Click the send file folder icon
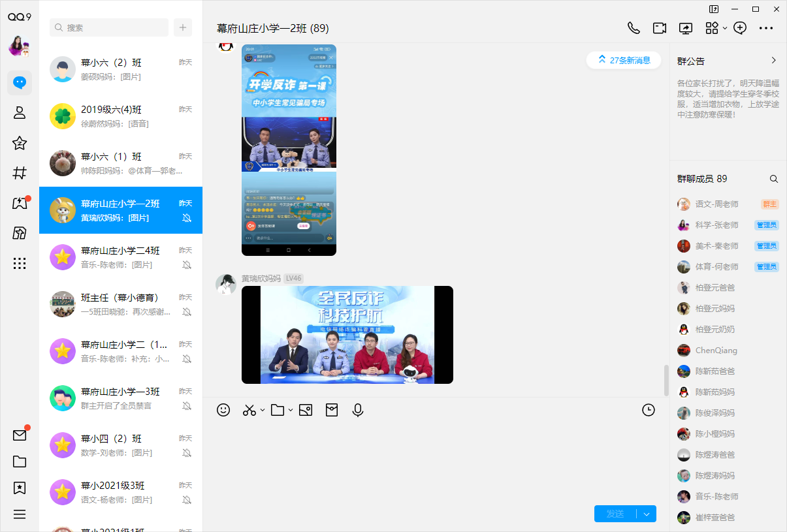 [x=278, y=410]
